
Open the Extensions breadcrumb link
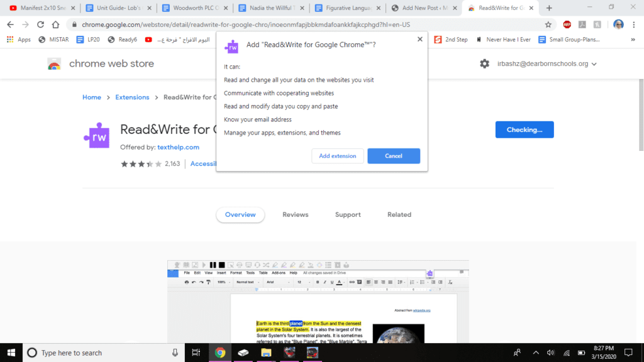pos(132,97)
